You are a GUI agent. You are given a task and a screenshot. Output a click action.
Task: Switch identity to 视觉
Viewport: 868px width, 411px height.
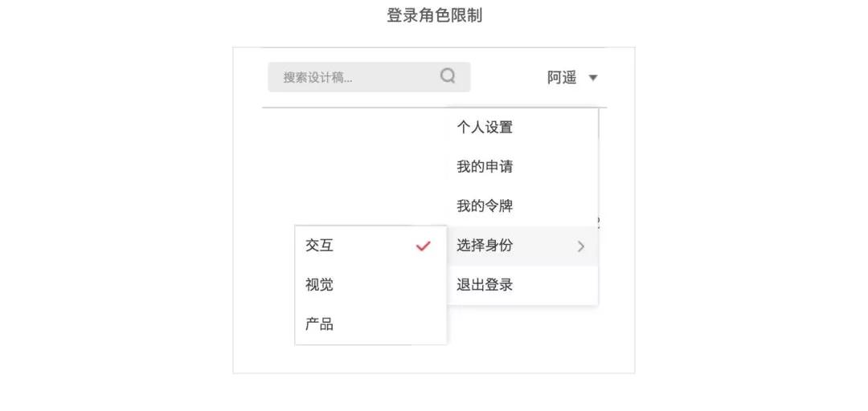click(x=371, y=285)
